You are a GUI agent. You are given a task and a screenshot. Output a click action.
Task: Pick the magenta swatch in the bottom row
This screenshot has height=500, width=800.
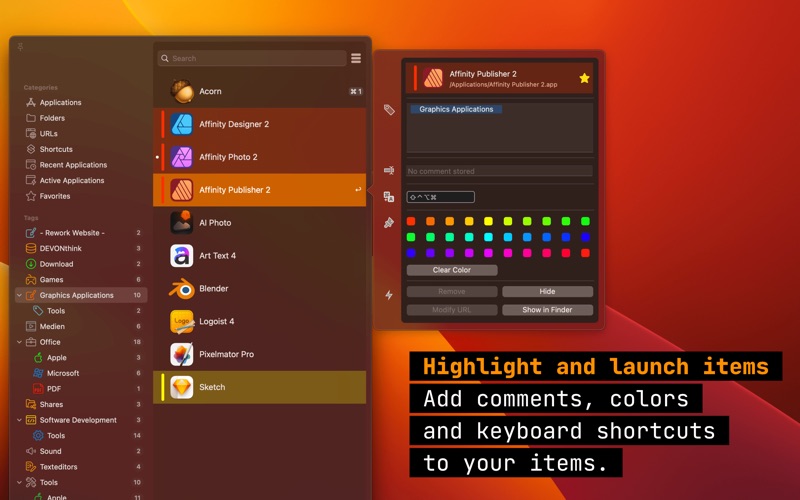(488, 253)
